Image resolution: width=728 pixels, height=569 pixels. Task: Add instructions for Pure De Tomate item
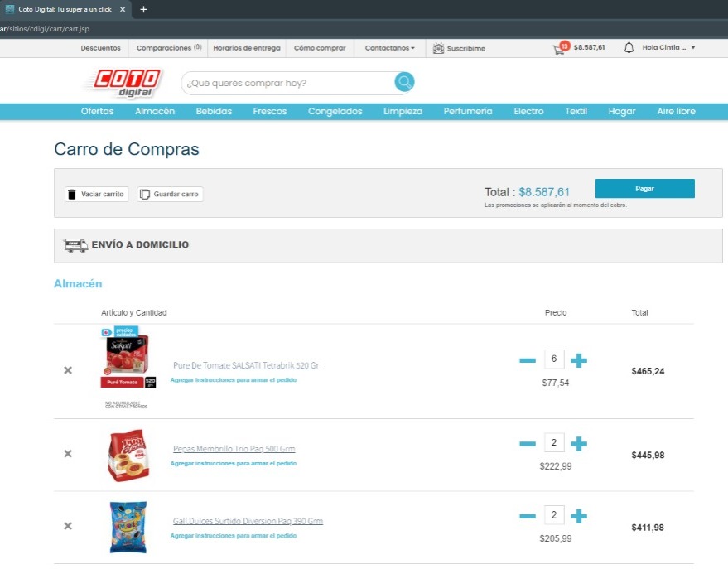[233, 379]
